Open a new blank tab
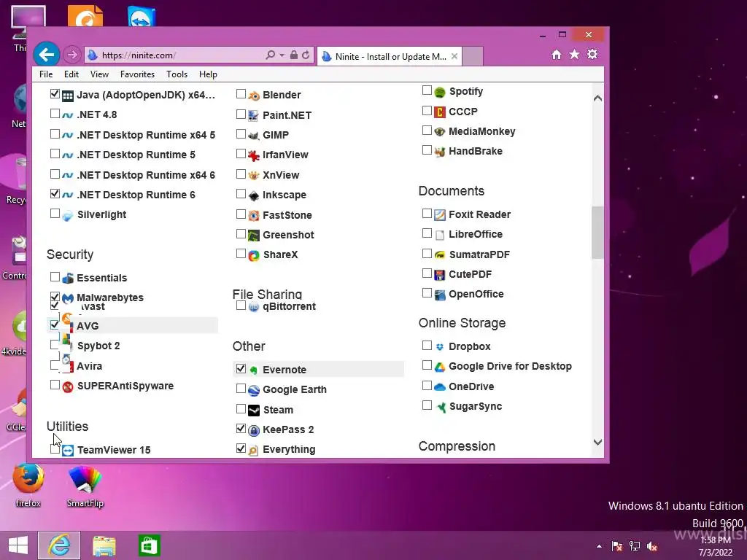The height and width of the screenshot is (560, 747). pyautogui.click(x=473, y=56)
